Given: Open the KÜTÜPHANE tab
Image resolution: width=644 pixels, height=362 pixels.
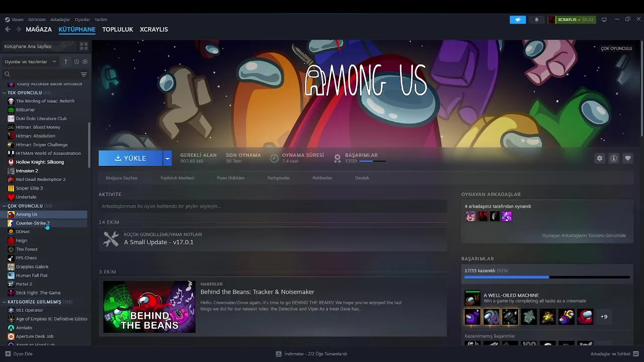Looking at the screenshot, I should (x=77, y=30).
